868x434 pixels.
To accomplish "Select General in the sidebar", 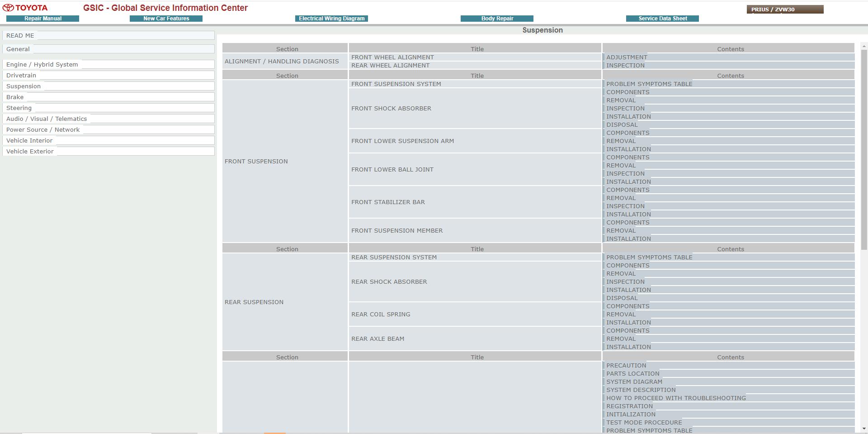I will (x=108, y=49).
